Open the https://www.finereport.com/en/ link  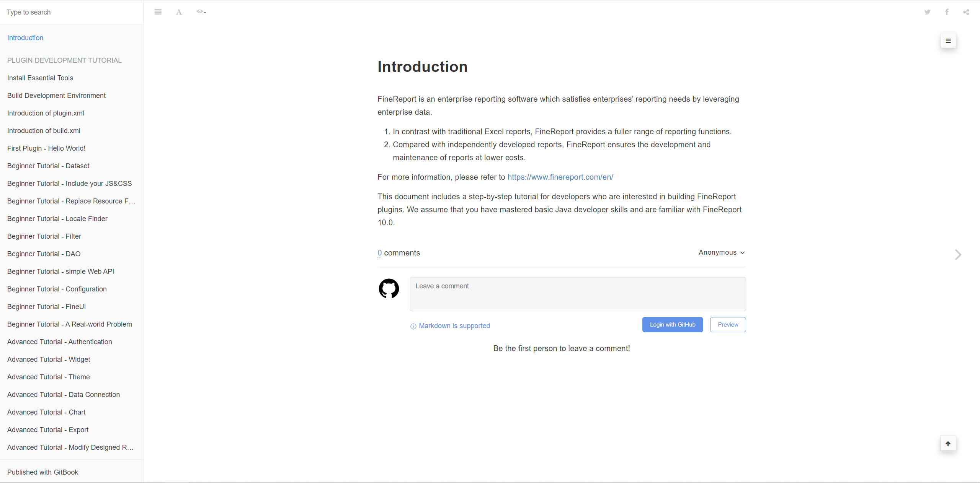[x=560, y=177]
